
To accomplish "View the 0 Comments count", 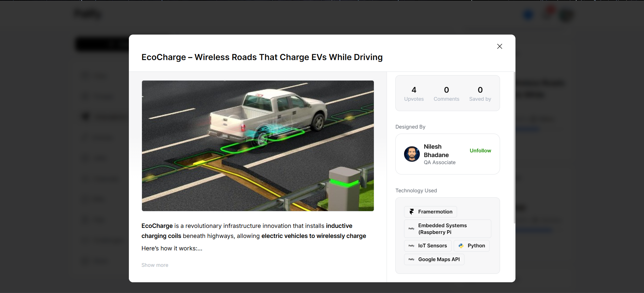I will pyautogui.click(x=446, y=94).
